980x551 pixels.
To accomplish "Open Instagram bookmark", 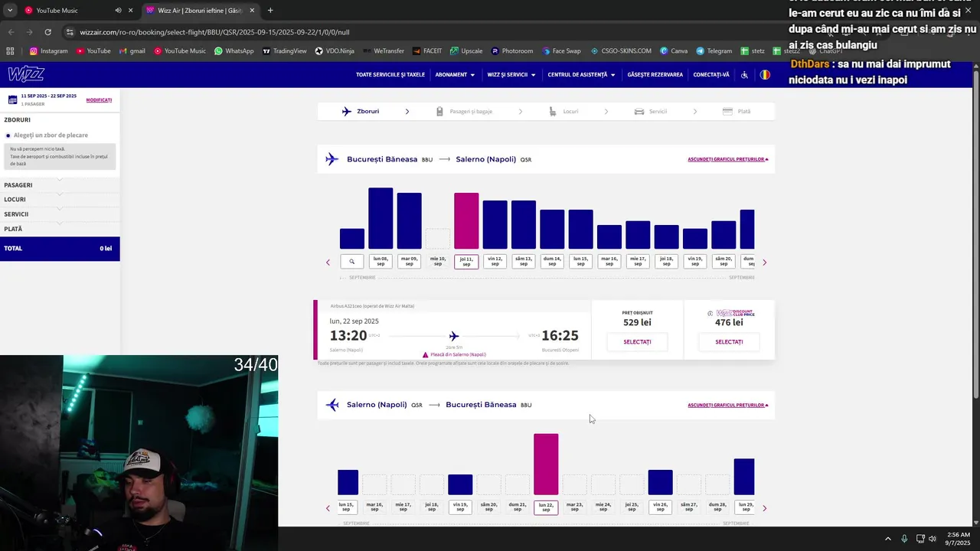I will coord(49,51).
